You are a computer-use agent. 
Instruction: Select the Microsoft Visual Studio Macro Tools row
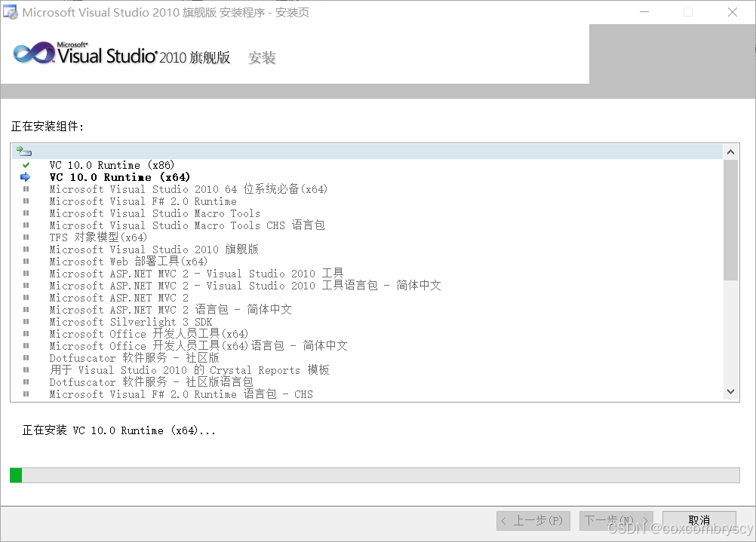(x=155, y=213)
